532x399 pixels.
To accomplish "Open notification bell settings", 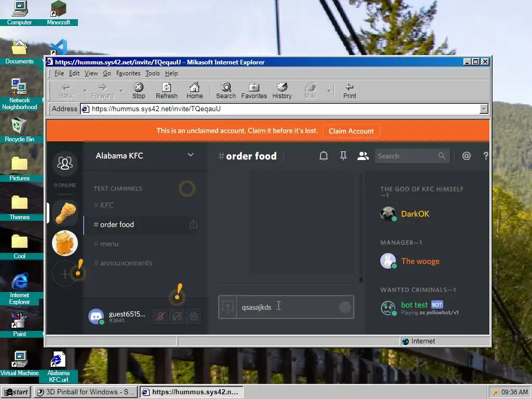I will point(324,156).
